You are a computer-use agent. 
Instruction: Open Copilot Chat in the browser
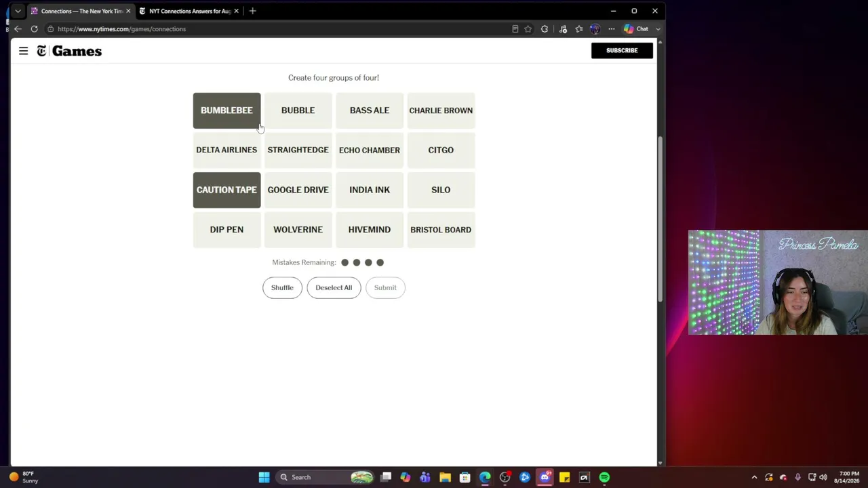pos(636,29)
